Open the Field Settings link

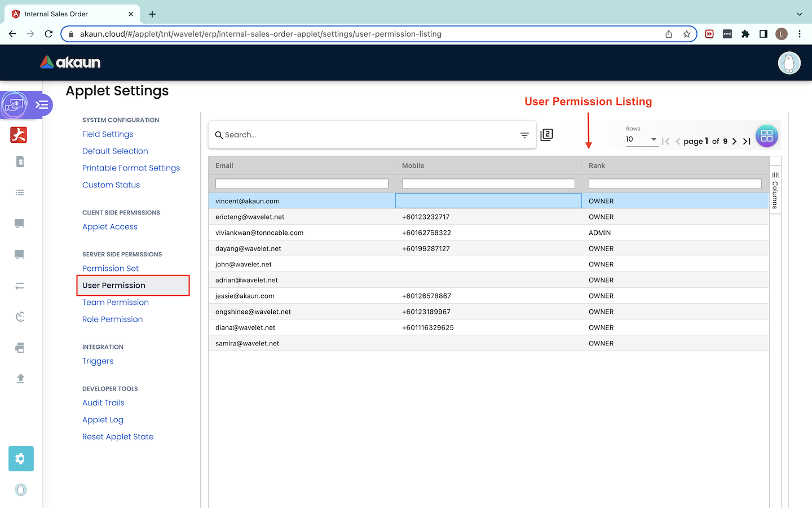point(108,134)
